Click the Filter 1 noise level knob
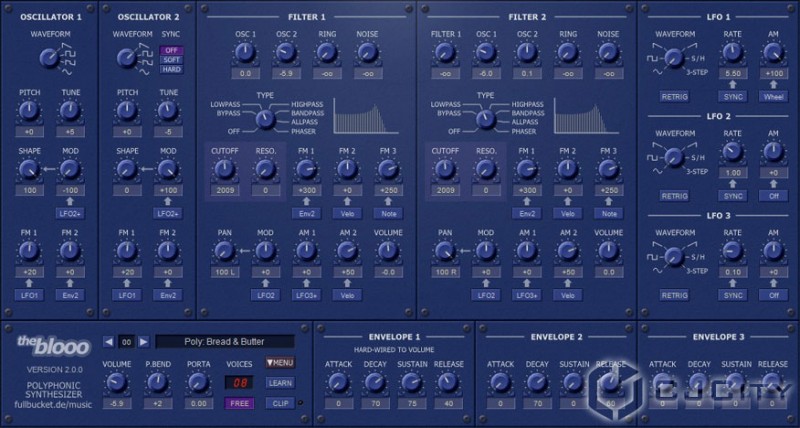Viewport: 800px width, 428px height. tap(367, 52)
